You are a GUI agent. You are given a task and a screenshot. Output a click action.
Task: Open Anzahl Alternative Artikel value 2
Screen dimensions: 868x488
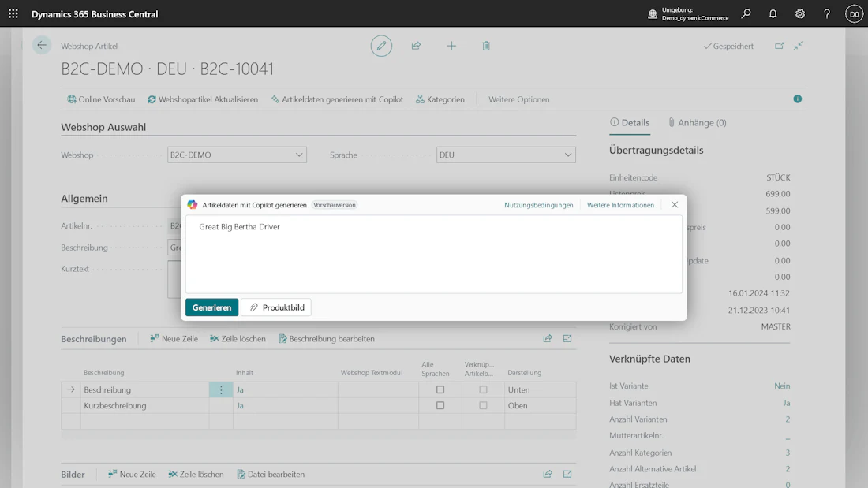[x=788, y=468]
